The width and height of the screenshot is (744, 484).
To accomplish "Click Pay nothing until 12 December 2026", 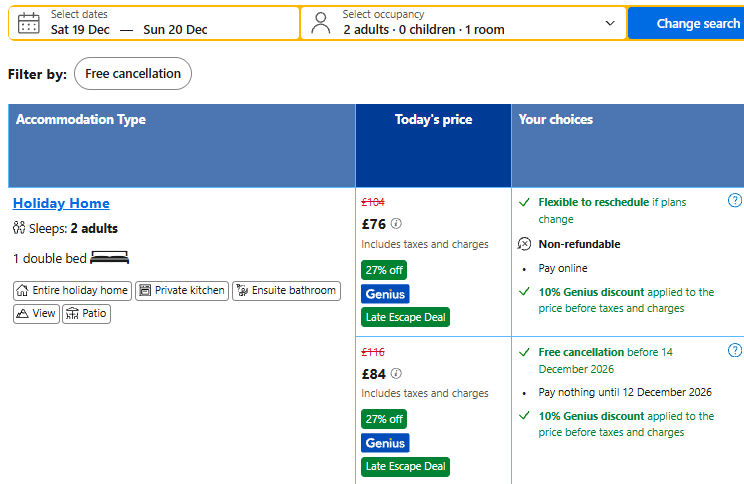I will click(x=625, y=392).
